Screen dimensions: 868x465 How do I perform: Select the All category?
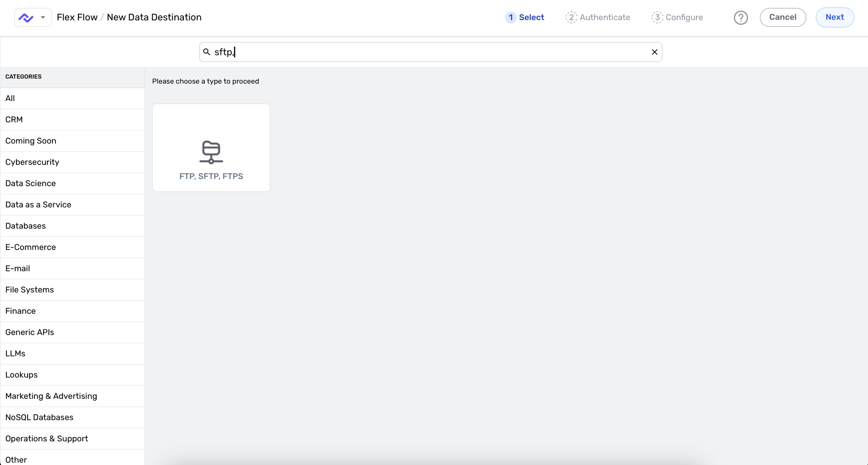[x=10, y=98]
